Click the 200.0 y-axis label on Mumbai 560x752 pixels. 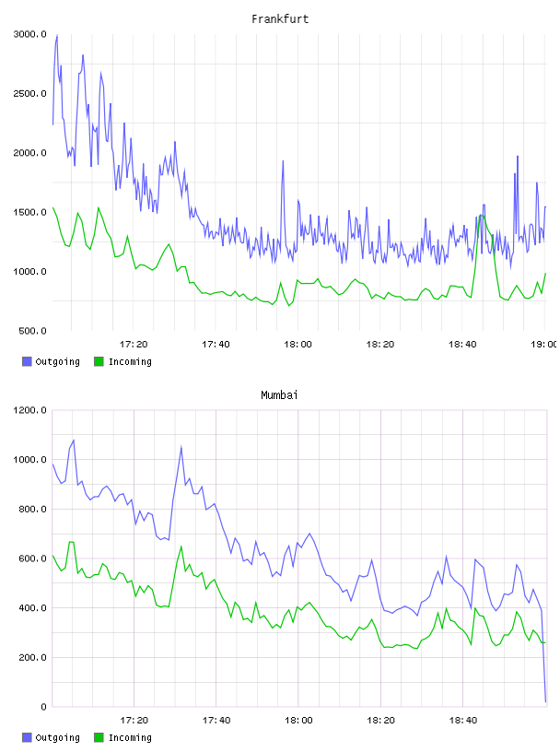pyautogui.click(x=32, y=657)
